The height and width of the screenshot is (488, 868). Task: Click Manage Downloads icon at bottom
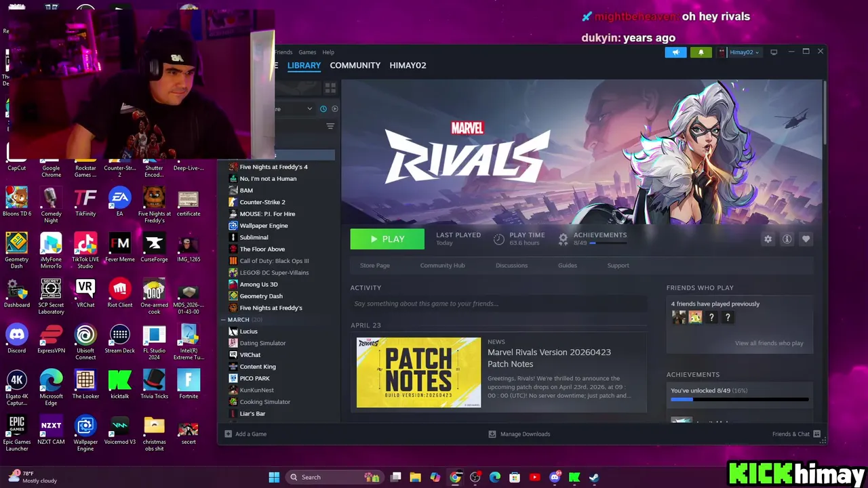click(492, 434)
